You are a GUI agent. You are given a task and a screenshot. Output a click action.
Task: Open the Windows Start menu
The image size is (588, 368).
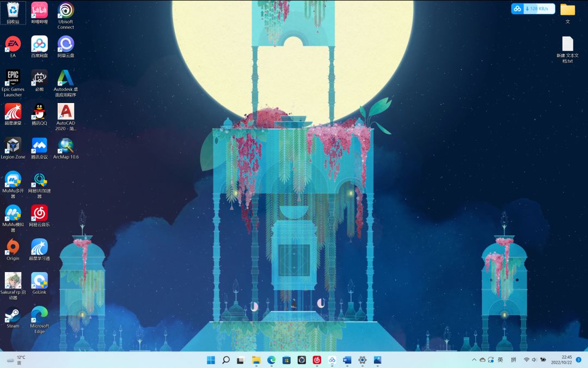coord(211,360)
